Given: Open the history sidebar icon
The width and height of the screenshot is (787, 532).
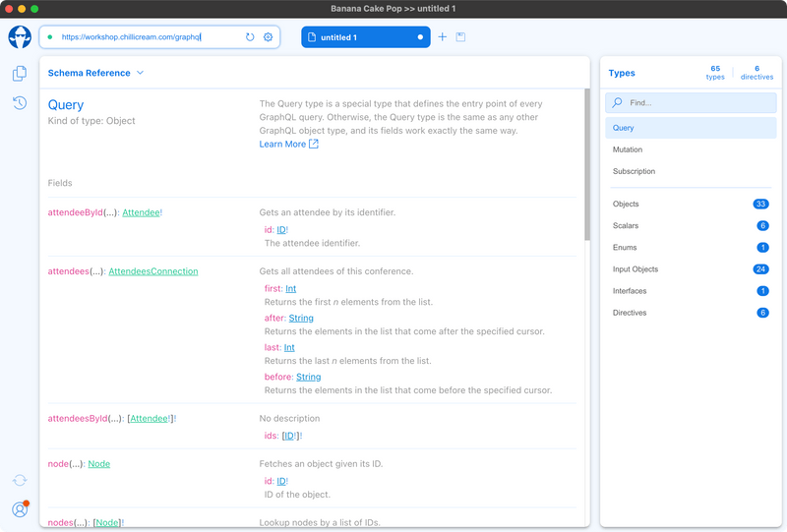Looking at the screenshot, I should click(20, 103).
